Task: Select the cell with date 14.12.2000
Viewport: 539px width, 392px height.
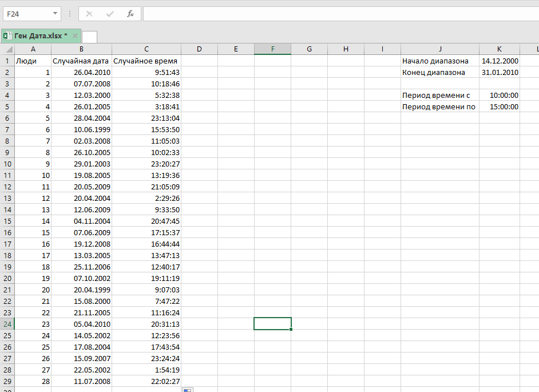Action: [500, 61]
